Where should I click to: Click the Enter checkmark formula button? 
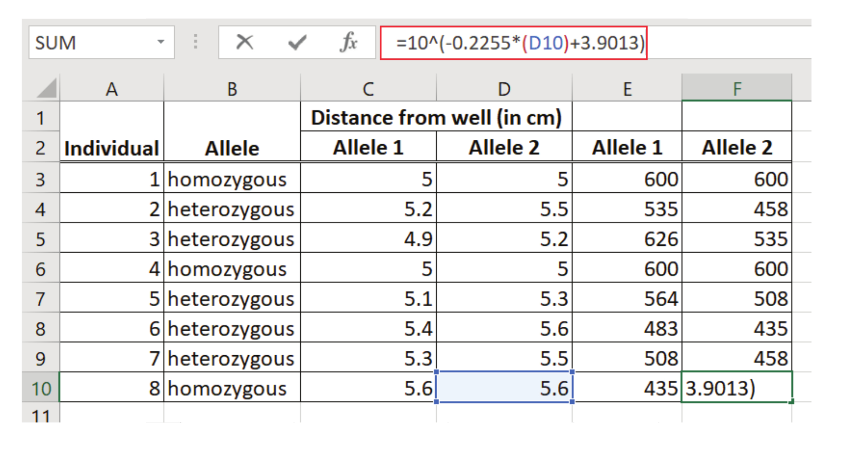pyautogui.click(x=297, y=42)
